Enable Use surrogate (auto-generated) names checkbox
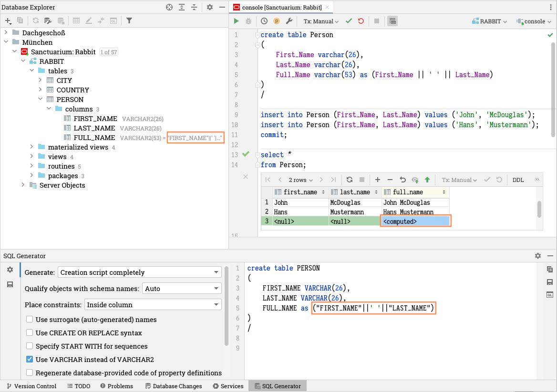 point(30,320)
